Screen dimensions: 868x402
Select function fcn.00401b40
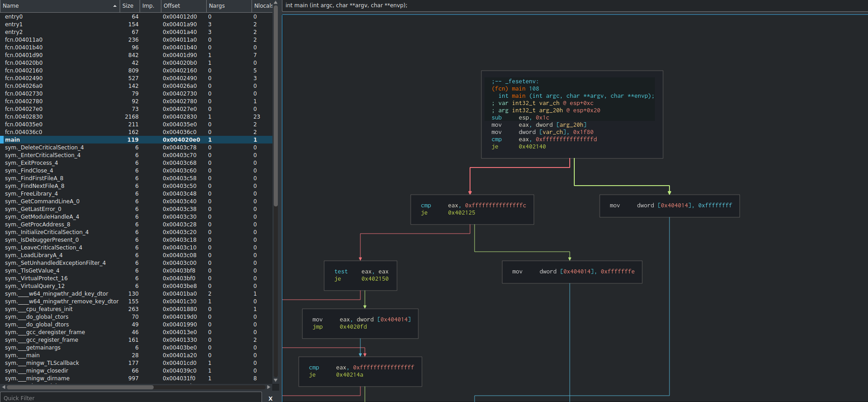coord(136,48)
